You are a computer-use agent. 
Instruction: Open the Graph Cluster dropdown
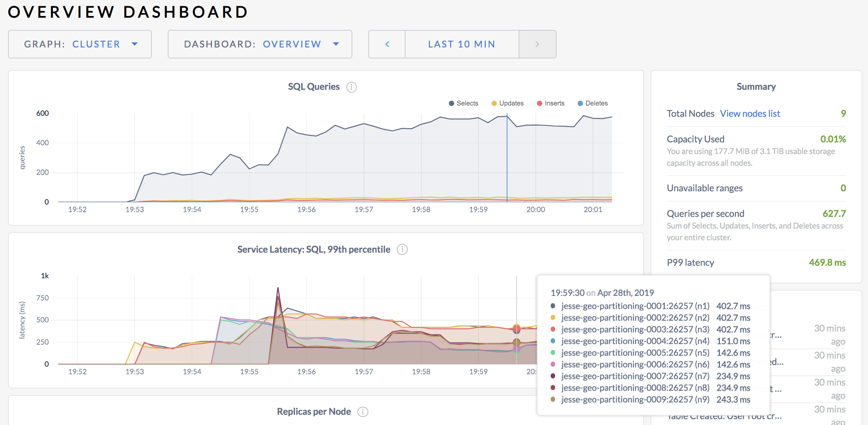click(80, 44)
